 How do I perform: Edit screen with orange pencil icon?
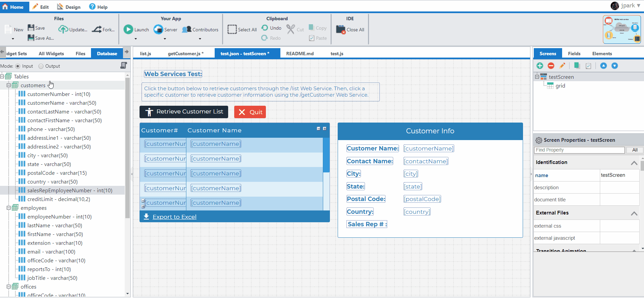click(562, 66)
